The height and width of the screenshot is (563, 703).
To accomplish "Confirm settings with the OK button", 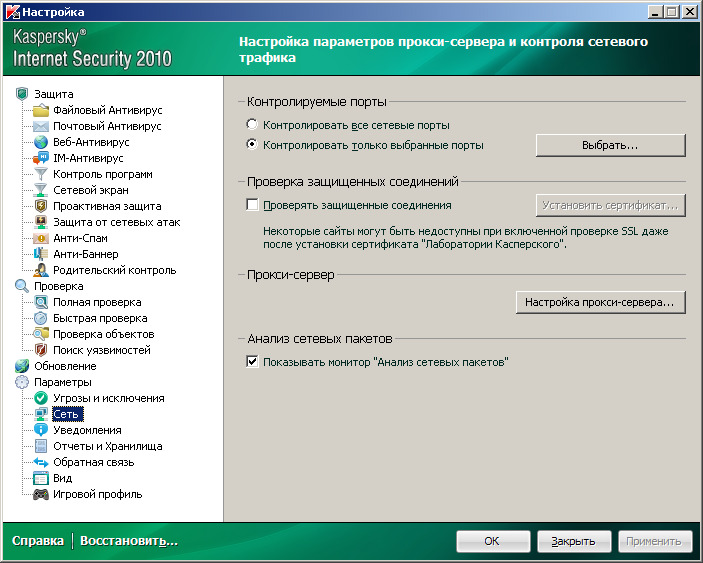I will pos(493,541).
